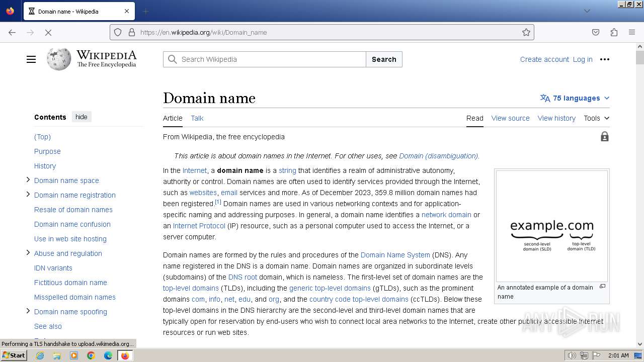Open Windows Media Player from taskbar
The width and height of the screenshot is (644, 362).
point(74,355)
